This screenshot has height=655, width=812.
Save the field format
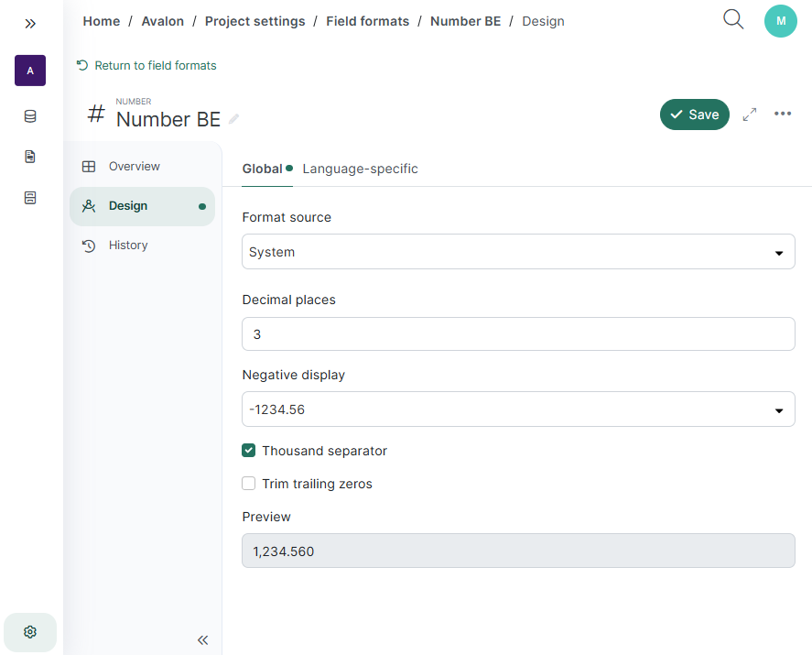pos(695,115)
